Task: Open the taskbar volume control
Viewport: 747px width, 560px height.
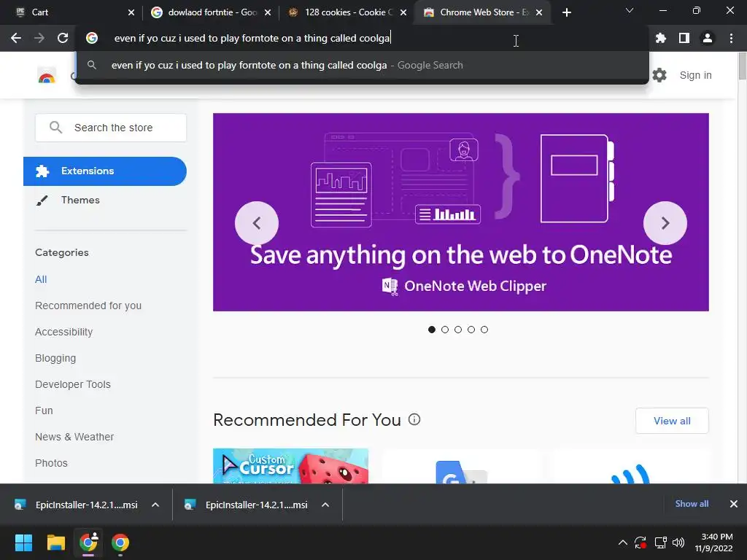Action: click(678, 542)
